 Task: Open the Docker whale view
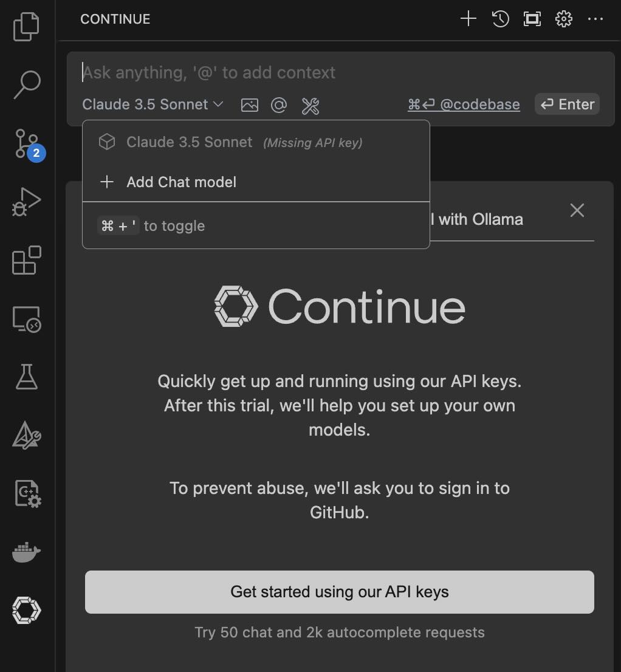pyautogui.click(x=27, y=552)
